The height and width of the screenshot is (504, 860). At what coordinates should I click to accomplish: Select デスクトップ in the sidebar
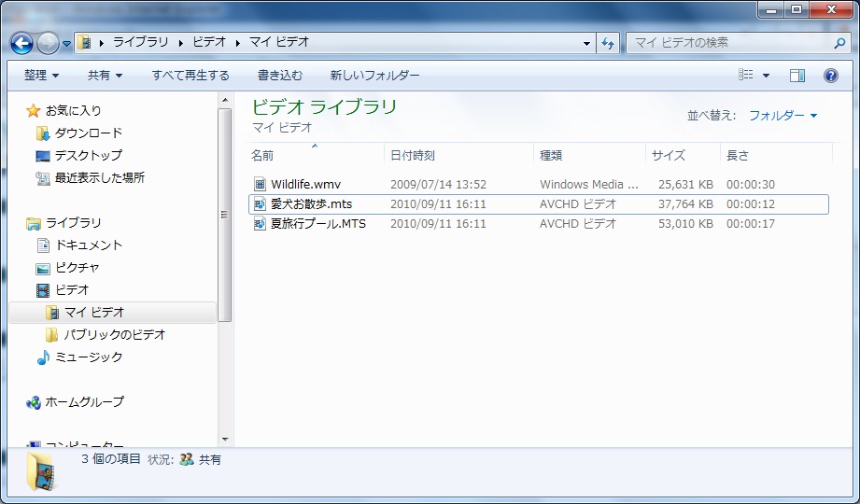88,156
